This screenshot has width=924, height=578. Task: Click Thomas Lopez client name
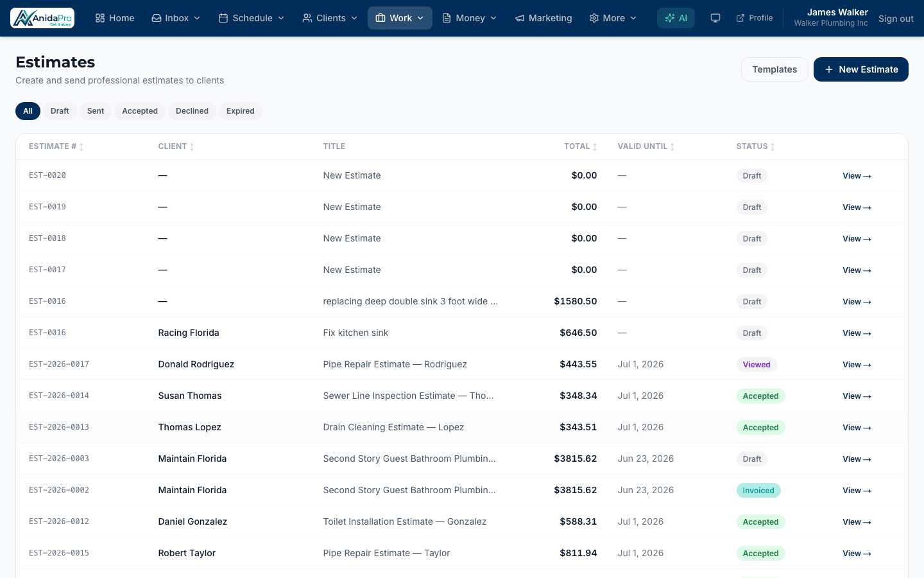point(190,427)
